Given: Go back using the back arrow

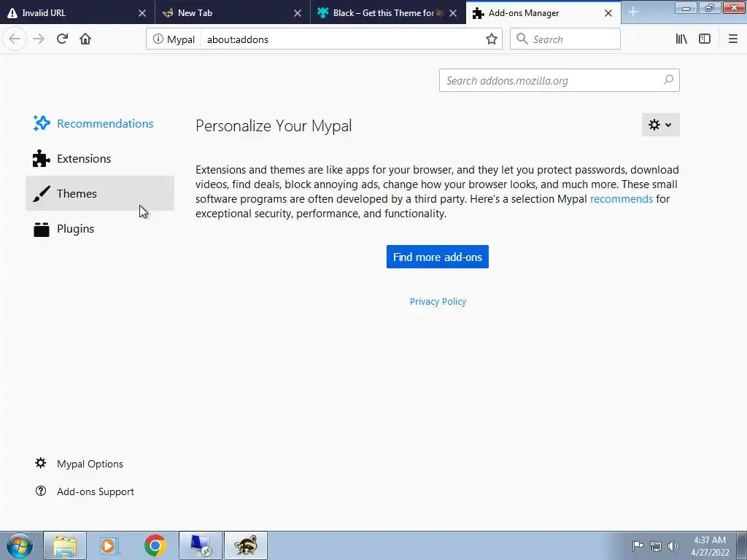Looking at the screenshot, I should coord(15,39).
